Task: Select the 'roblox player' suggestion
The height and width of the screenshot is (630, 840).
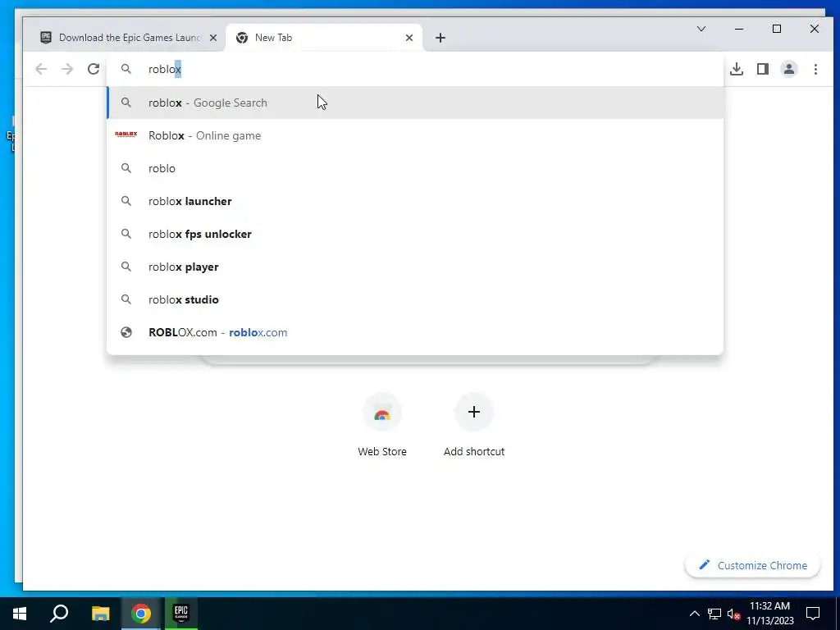Action: click(415, 267)
